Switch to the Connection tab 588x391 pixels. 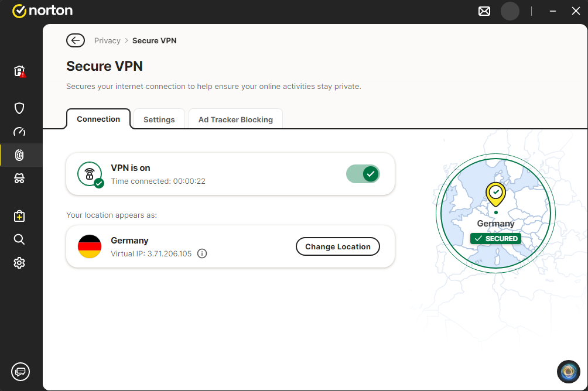point(98,119)
